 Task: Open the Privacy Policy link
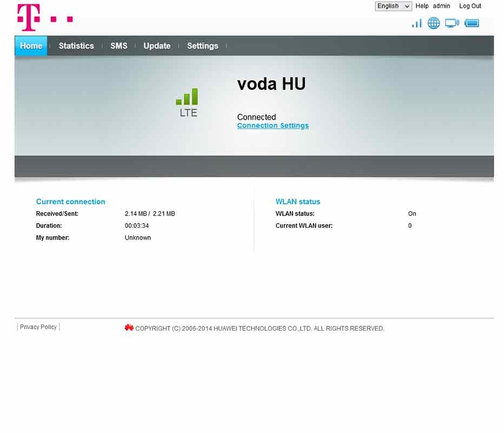[x=38, y=327]
